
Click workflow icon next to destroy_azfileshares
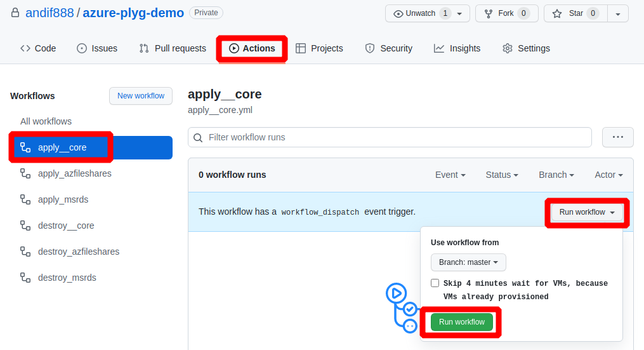25,252
